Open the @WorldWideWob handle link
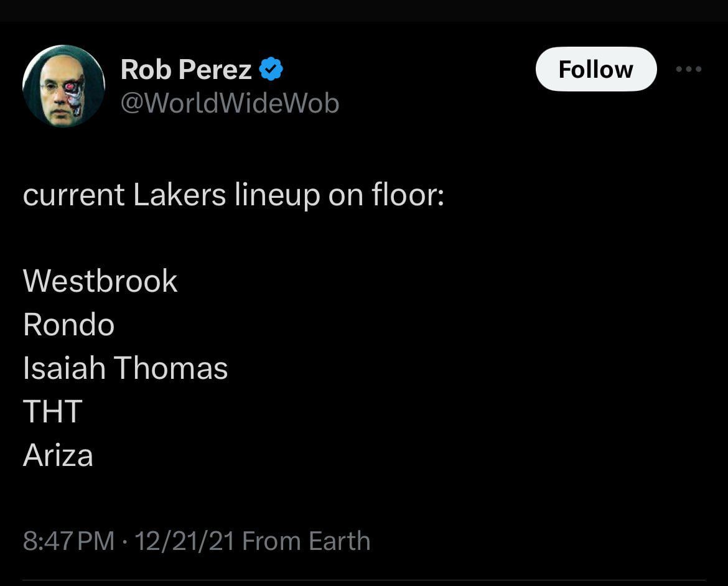 pos(230,103)
